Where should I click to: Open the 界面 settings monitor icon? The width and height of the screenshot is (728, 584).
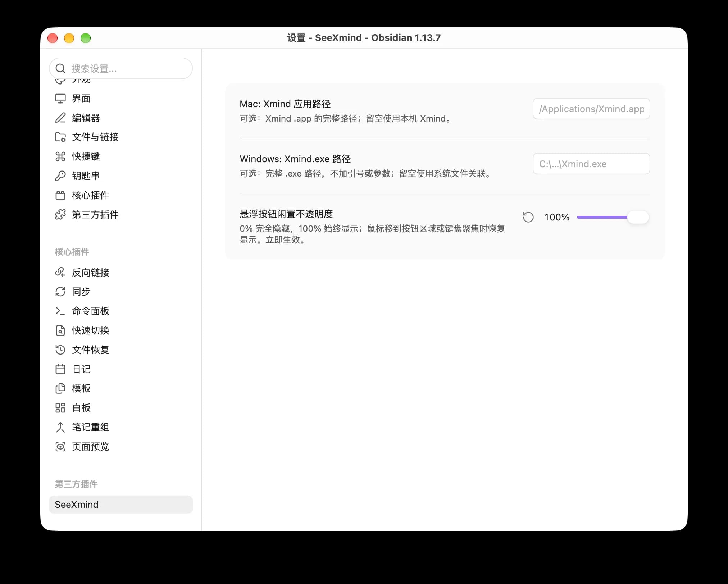(x=60, y=99)
